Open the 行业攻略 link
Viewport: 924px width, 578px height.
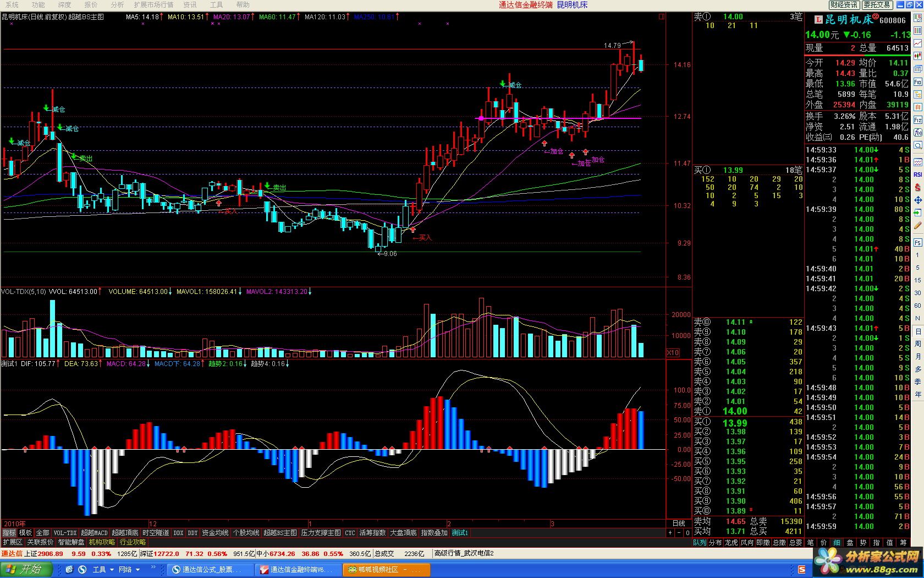click(133, 542)
